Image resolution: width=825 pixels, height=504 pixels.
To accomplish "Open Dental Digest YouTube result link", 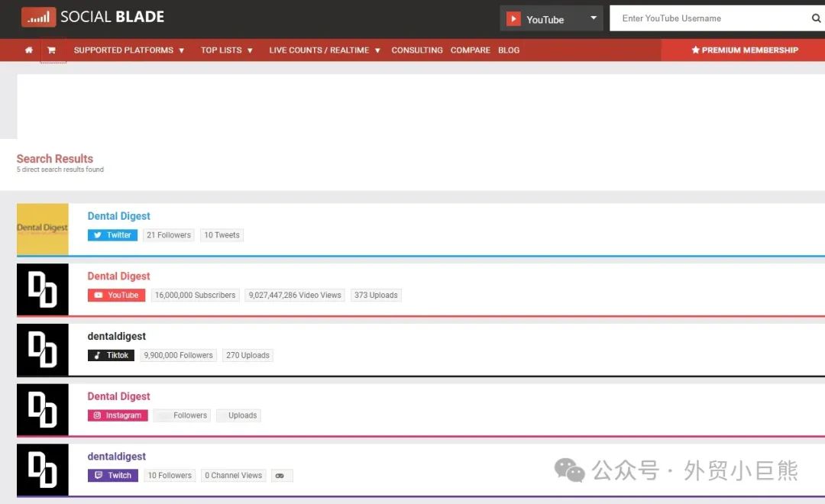I will (x=118, y=276).
